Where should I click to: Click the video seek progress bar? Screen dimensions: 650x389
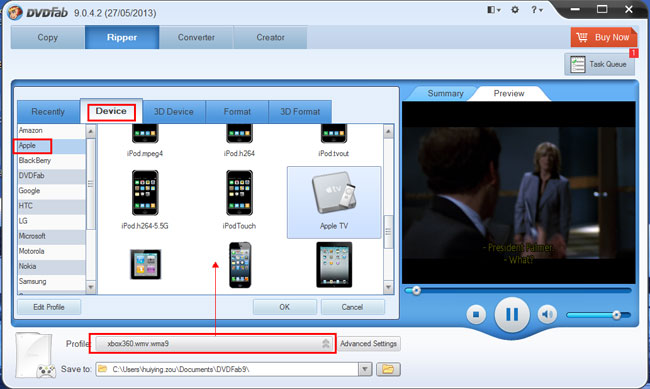518,291
